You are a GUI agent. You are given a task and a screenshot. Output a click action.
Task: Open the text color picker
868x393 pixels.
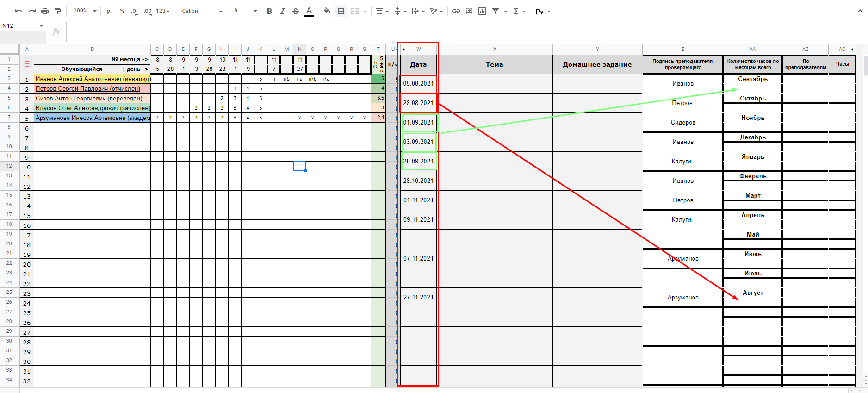click(309, 11)
